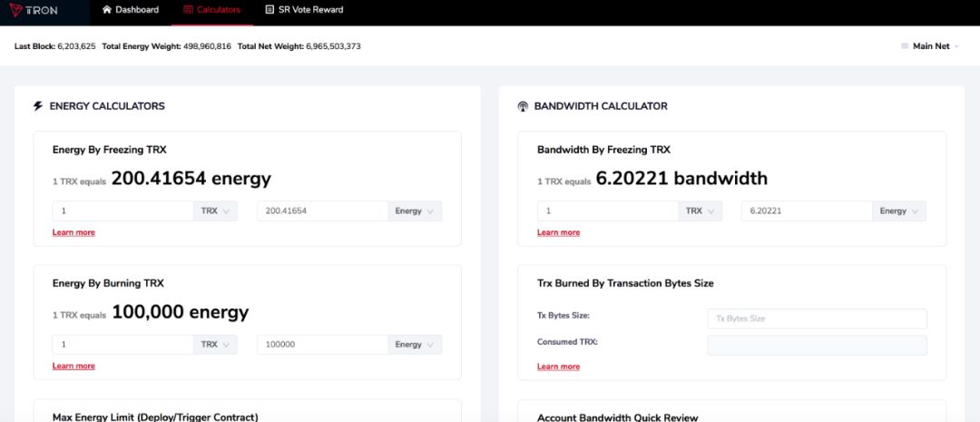Click the 100,000 energy headline value

[x=180, y=312]
